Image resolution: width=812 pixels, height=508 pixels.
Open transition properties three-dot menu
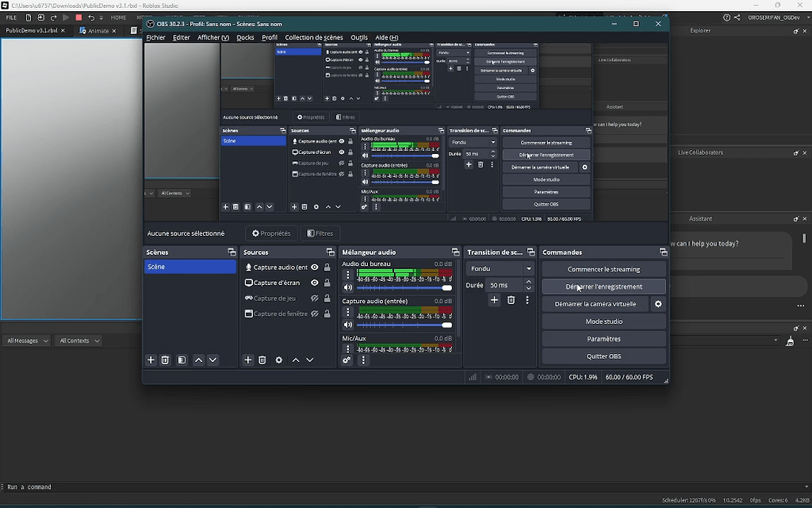(527, 300)
